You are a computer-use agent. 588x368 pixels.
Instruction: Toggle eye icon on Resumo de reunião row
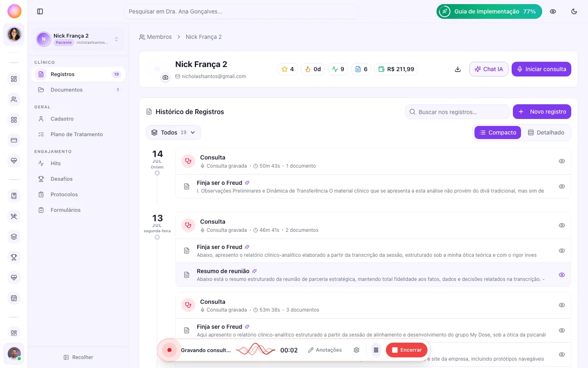(562, 275)
